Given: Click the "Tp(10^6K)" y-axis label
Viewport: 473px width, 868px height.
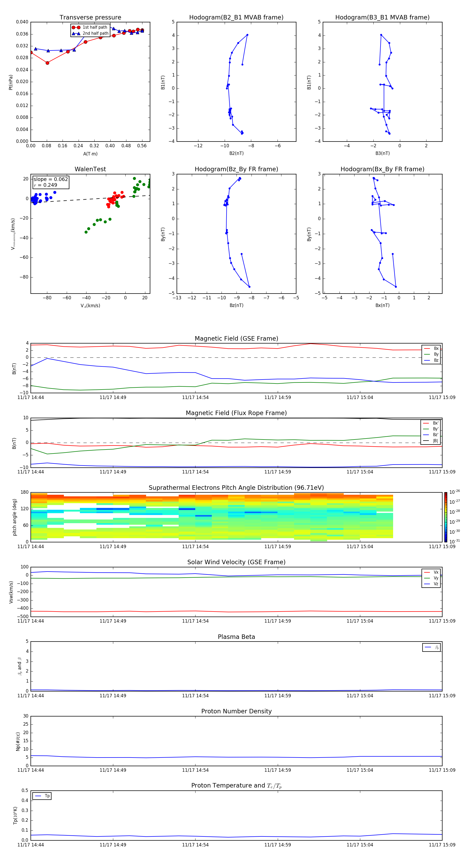Looking at the screenshot, I should (x=15, y=815).
